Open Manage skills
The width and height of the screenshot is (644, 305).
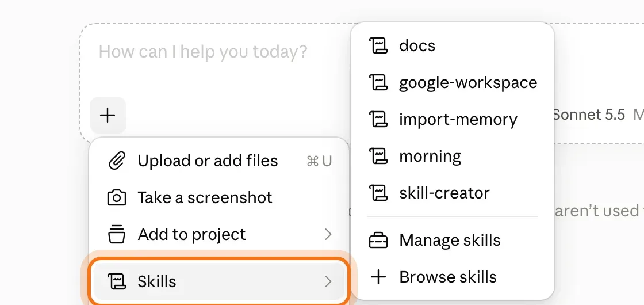pyautogui.click(x=453, y=241)
